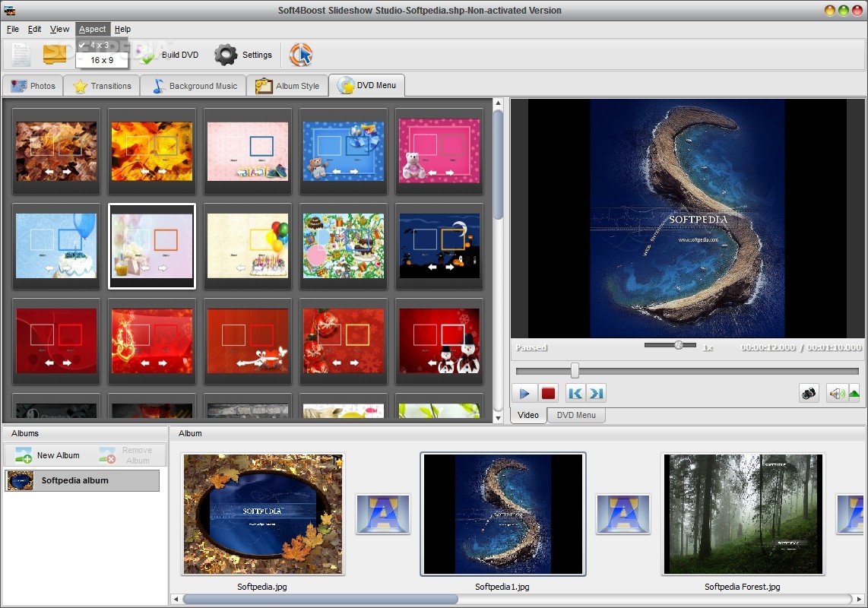Click the Open Project folder icon
Screen dimensions: 868x608
point(55,55)
